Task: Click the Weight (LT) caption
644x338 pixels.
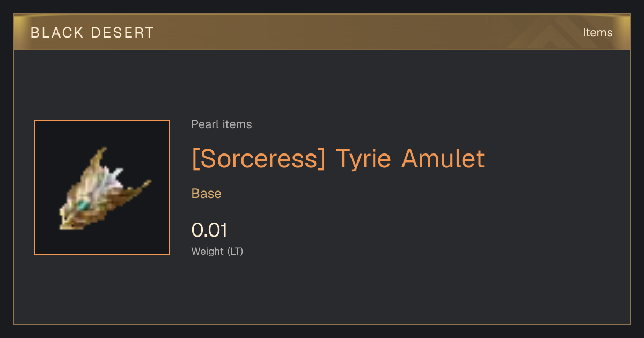Action: (x=217, y=251)
